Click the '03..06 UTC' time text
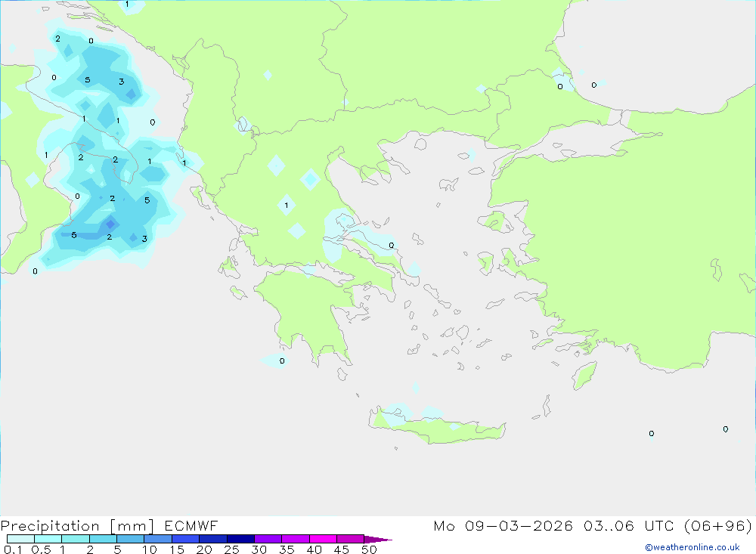The image size is (756, 554). (629, 525)
